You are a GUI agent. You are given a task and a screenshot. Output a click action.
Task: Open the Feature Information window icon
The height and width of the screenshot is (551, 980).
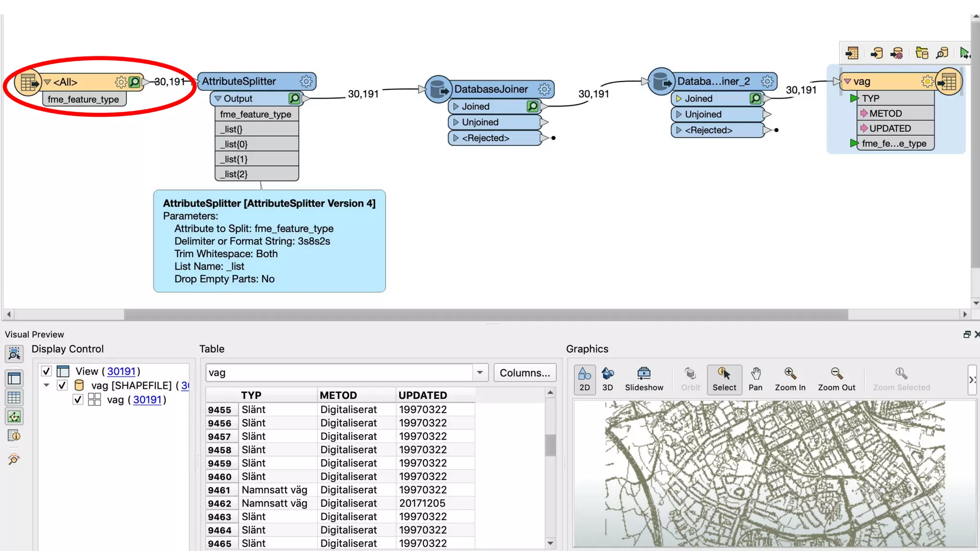click(14, 436)
